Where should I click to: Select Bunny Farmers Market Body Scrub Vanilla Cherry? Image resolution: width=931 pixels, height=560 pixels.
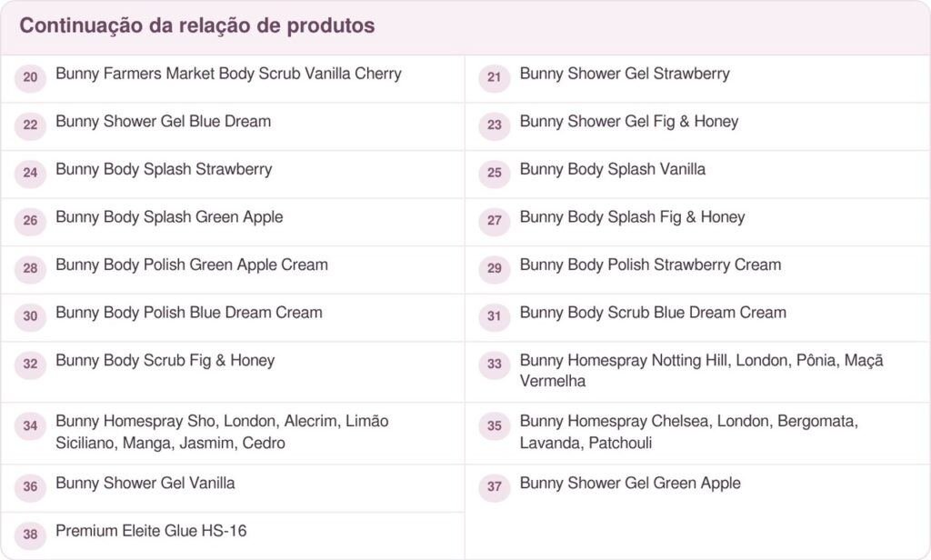(228, 74)
